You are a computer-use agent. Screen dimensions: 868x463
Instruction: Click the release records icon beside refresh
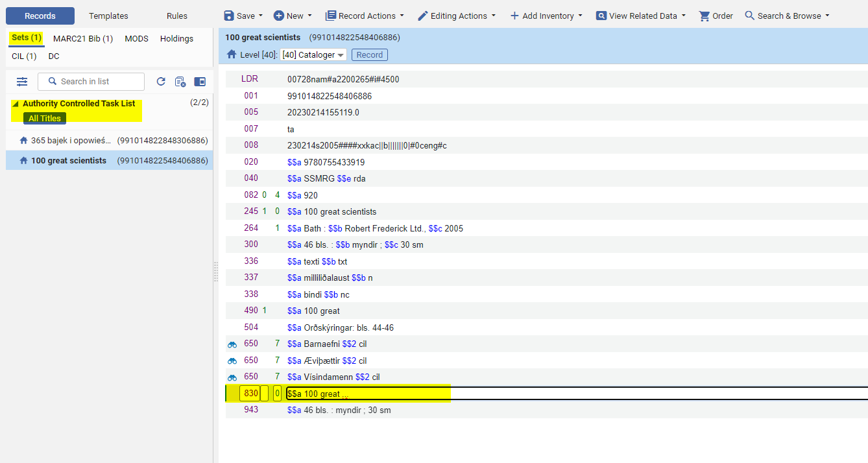180,82
